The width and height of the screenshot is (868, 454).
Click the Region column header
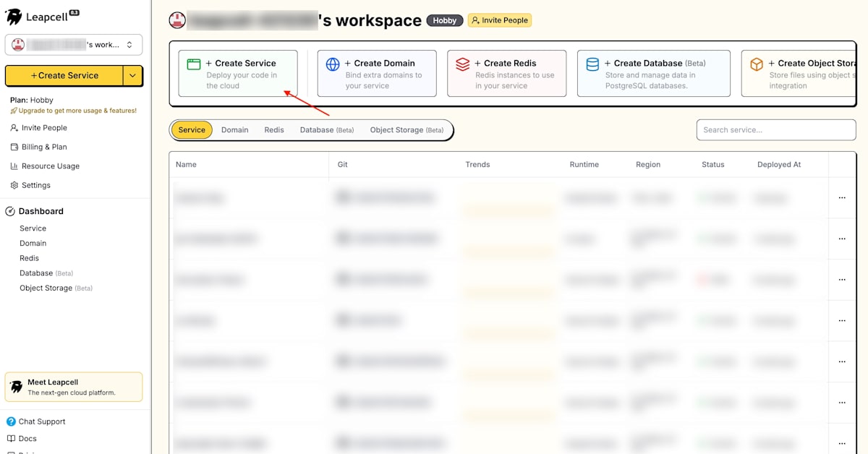pos(648,165)
